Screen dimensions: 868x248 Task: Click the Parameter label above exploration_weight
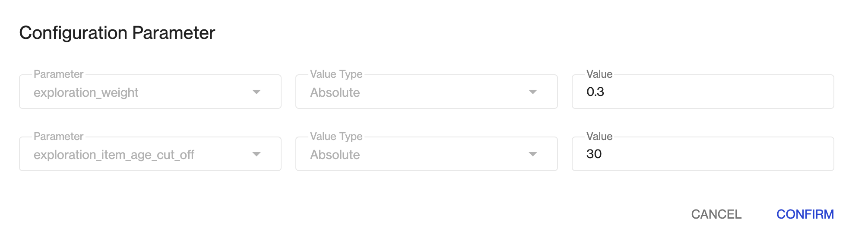tap(58, 74)
